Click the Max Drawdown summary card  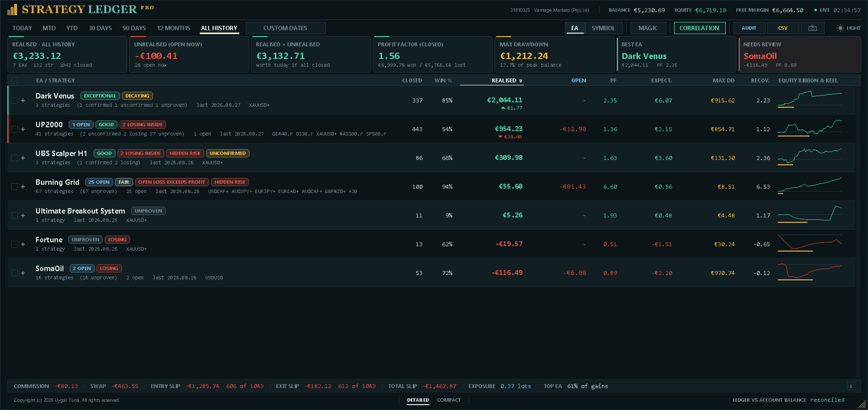[x=554, y=55]
